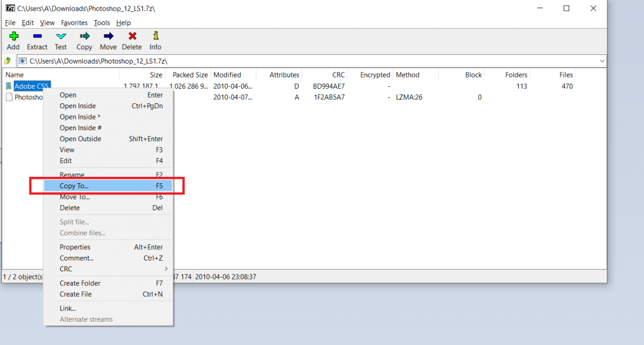The image size is (644, 345).
Task: Sort by Name column header
Action: [x=61, y=75]
